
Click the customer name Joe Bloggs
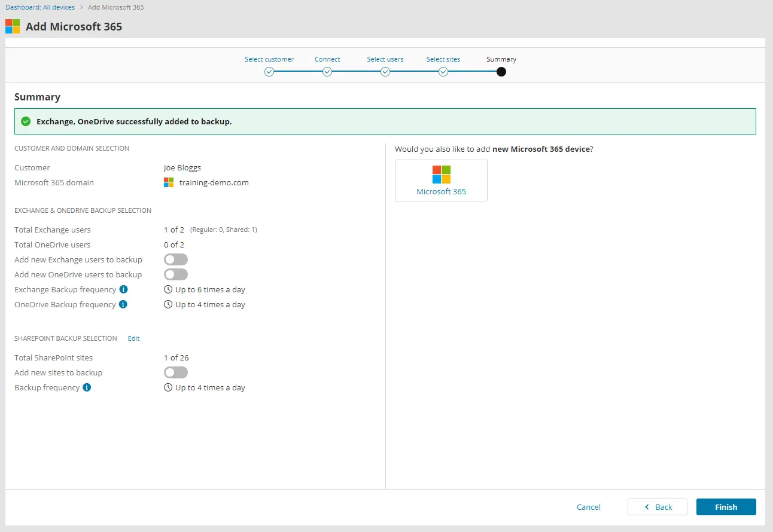tap(182, 167)
